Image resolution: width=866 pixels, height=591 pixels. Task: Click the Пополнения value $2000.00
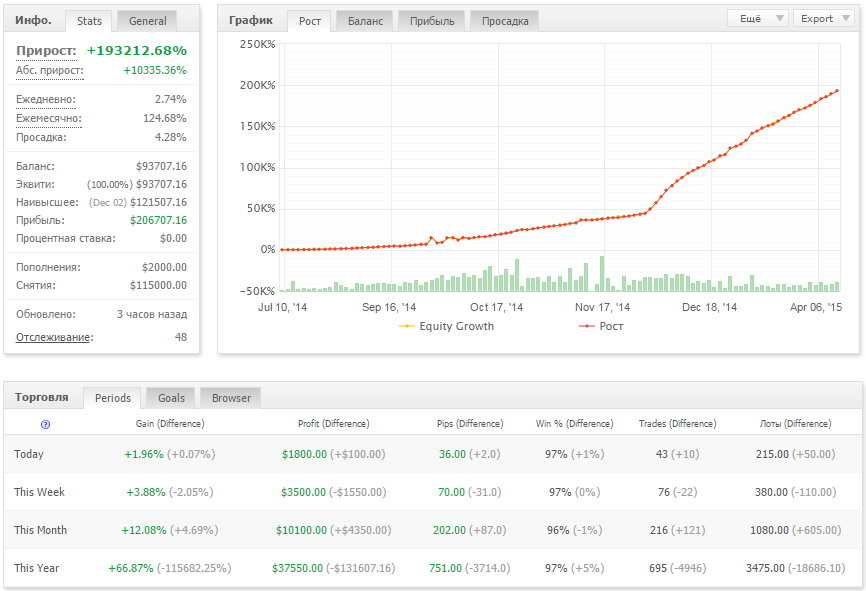pos(164,267)
